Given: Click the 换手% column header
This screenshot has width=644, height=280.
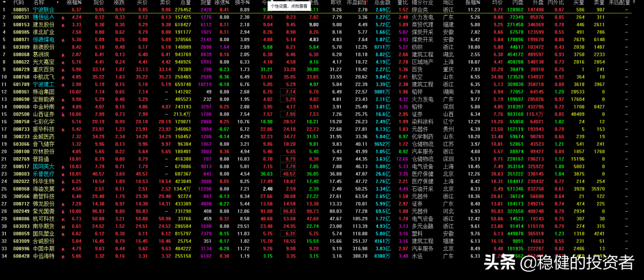Looking at the screenshot, I should [242, 2].
